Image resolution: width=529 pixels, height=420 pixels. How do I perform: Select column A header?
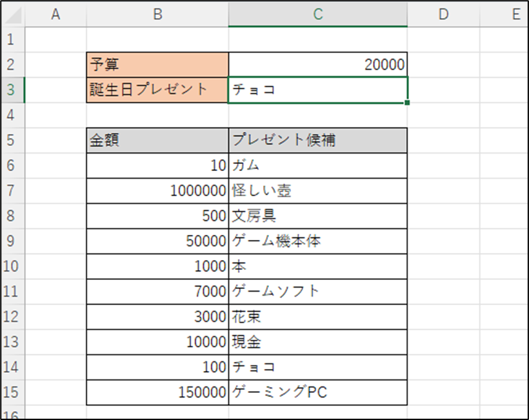[55, 14]
